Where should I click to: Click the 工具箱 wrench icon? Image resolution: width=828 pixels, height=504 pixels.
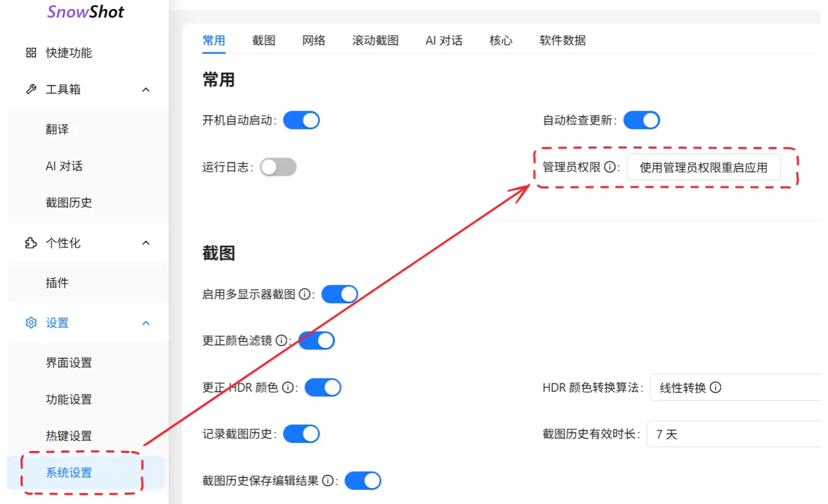pyautogui.click(x=31, y=89)
